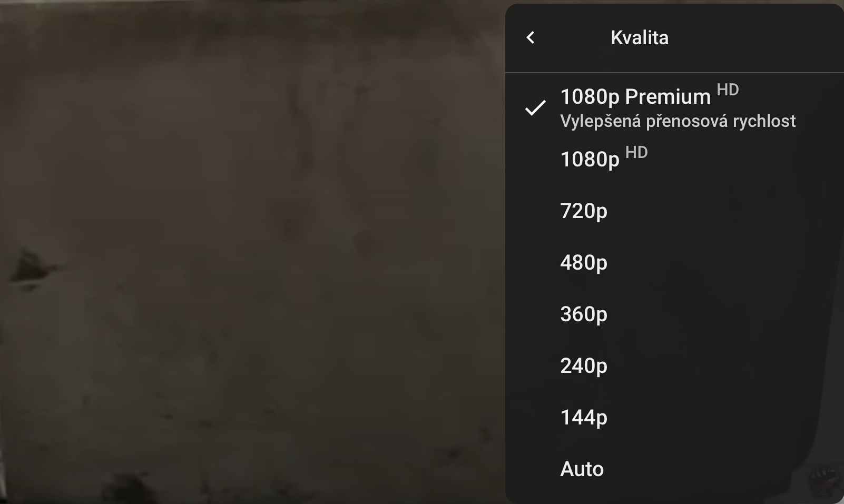Click the HD badge beside standard 1080p
The image size is (844, 504).
[x=636, y=153]
